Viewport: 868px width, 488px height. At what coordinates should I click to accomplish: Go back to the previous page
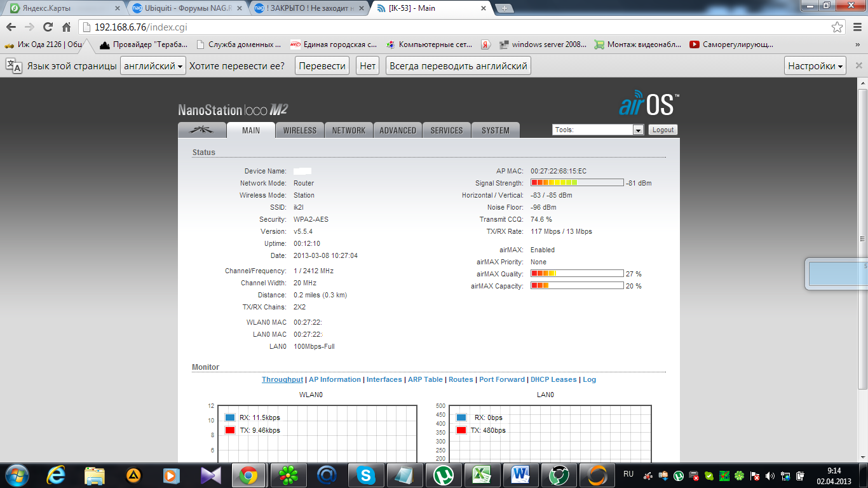tap(11, 27)
